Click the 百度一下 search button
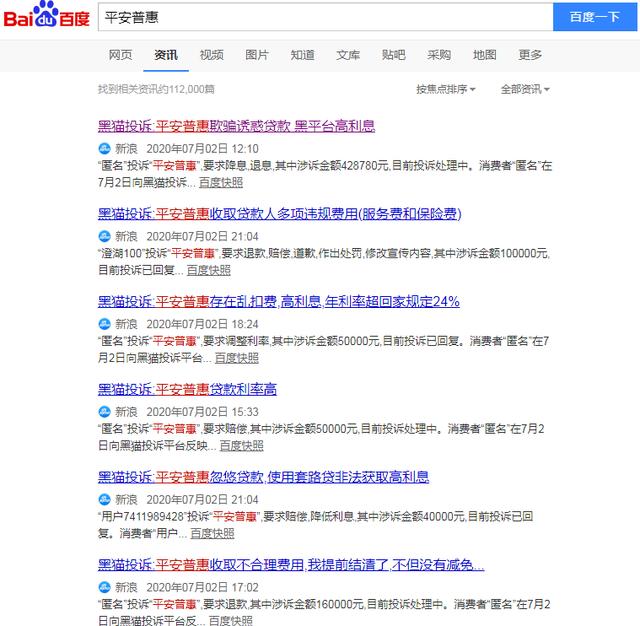The image size is (640, 626). click(x=595, y=17)
